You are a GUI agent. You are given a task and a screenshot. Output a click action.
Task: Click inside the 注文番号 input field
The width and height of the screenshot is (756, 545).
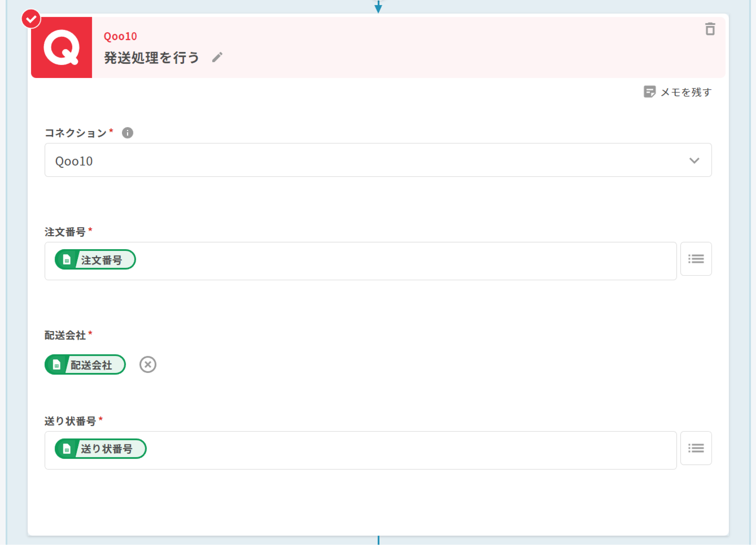[400, 261]
